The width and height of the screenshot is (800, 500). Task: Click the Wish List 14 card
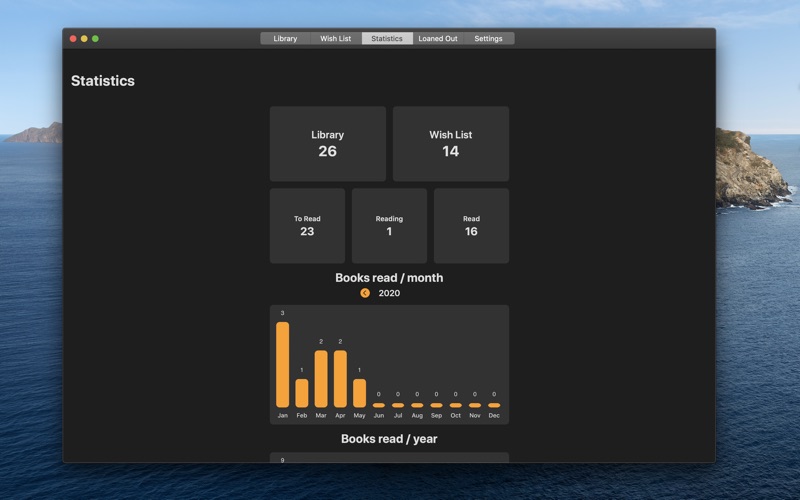tap(451, 144)
